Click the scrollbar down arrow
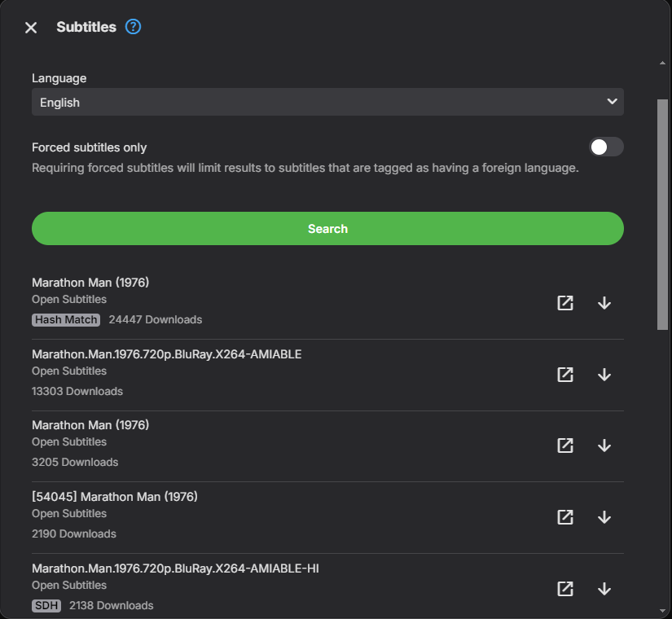The image size is (672, 619). [x=662, y=610]
